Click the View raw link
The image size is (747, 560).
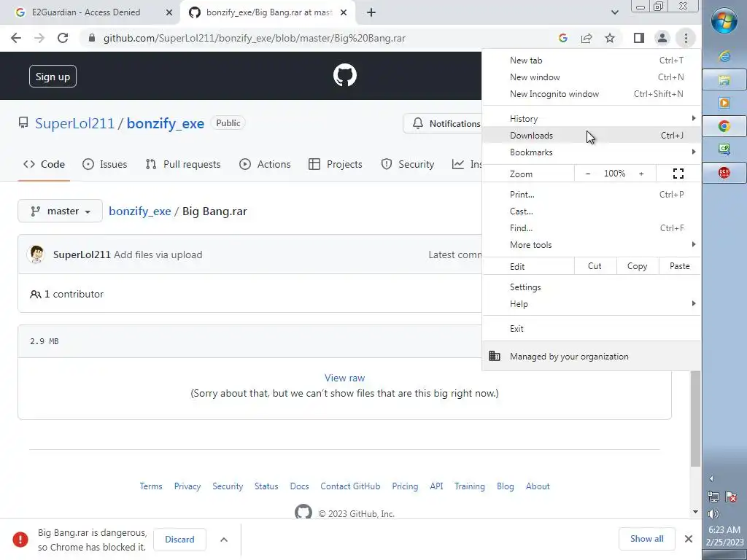click(x=344, y=378)
